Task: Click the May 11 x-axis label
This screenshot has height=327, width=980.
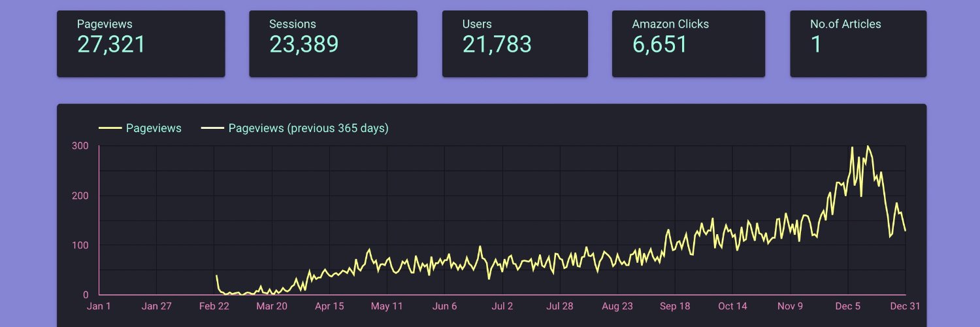Action: (x=387, y=306)
